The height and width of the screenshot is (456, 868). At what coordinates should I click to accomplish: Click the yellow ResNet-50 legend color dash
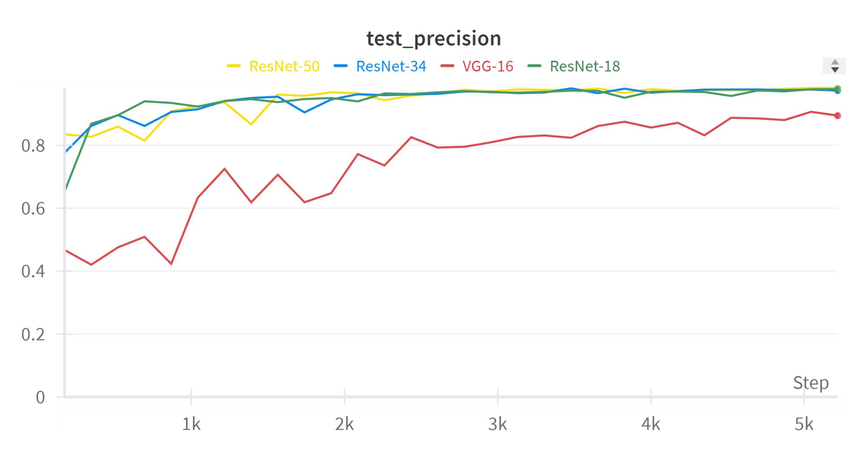tap(234, 66)
